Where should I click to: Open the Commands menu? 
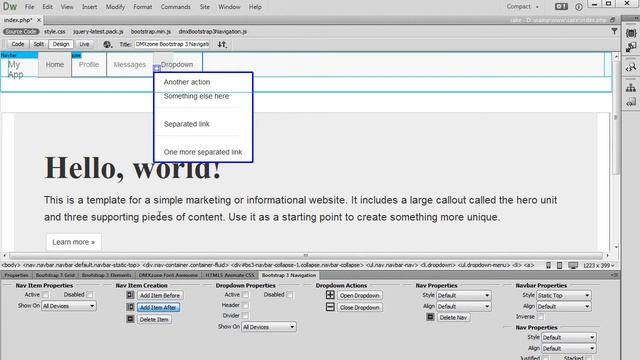point(176,7)
